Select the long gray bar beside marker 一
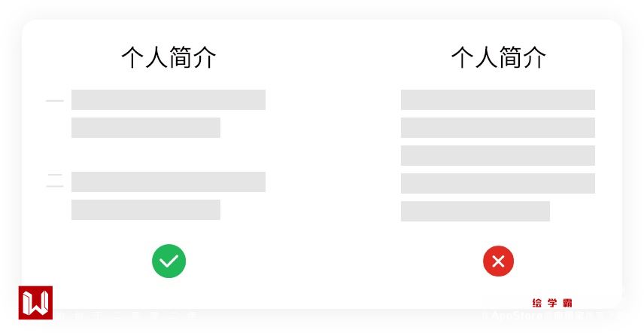Viewport: 644px width, 333px height. (x=169, y=100)
